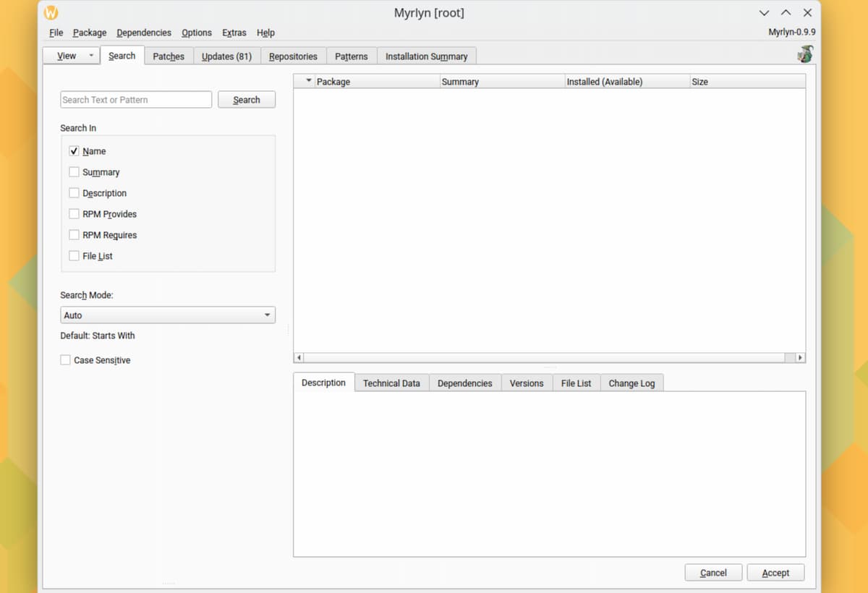Expand the View tab dropdown
This screenshot has height=593, width=868.
coord(91,56)
